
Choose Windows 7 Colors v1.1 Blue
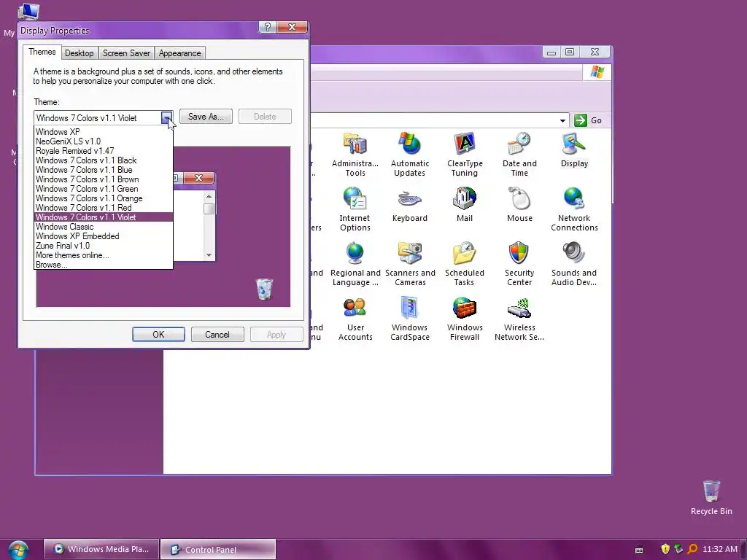[x=104, y=170]
